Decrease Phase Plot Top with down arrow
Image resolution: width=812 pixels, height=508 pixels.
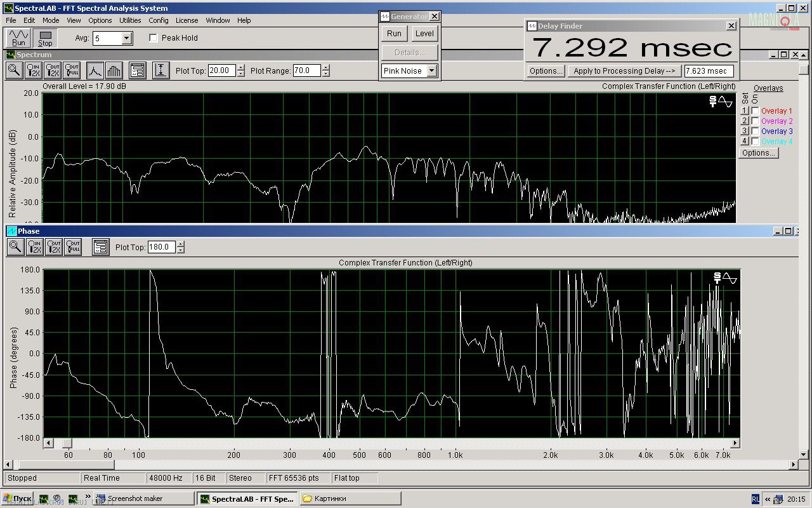[180, 250]
